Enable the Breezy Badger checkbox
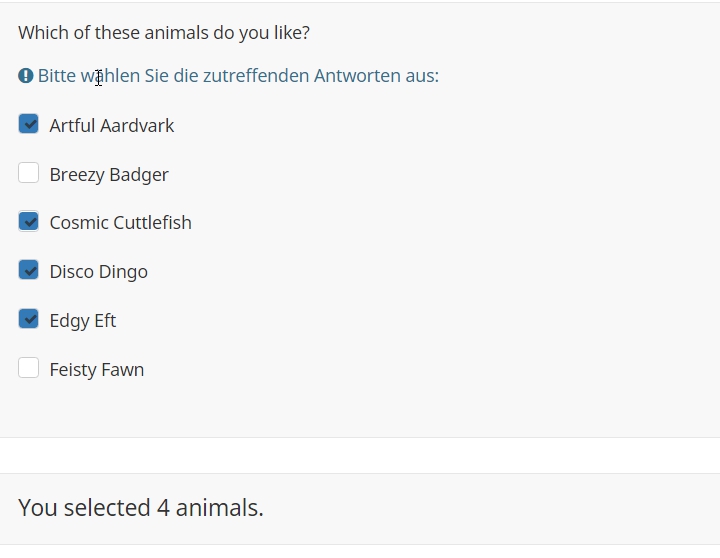The height and width of the screenshot is (558, 720). coord(29,174)
